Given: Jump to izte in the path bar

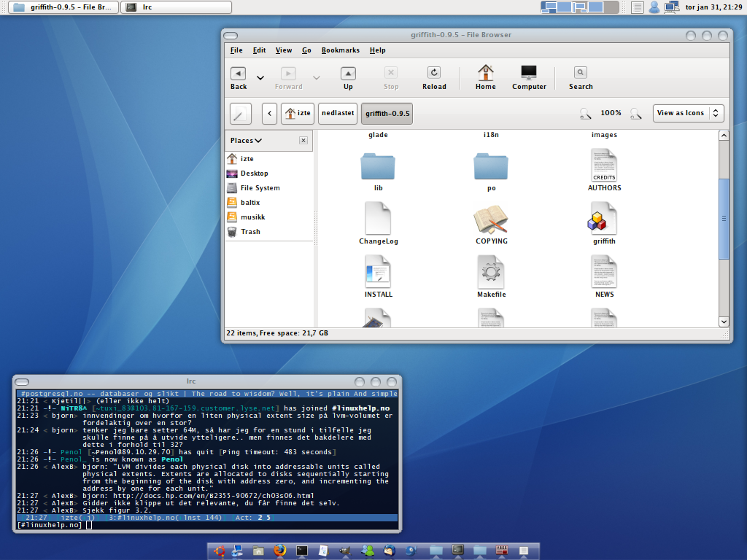Looking at the screenshot, I should coord(298,113).
